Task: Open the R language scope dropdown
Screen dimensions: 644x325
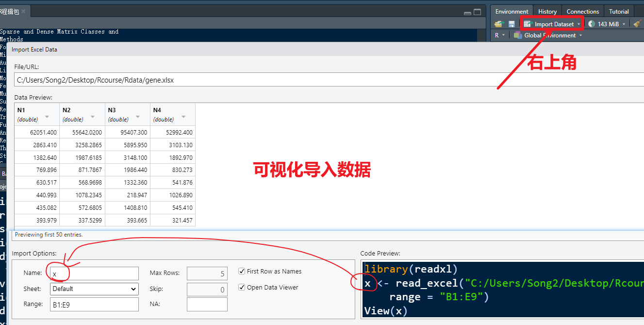Action: [500, 35]
